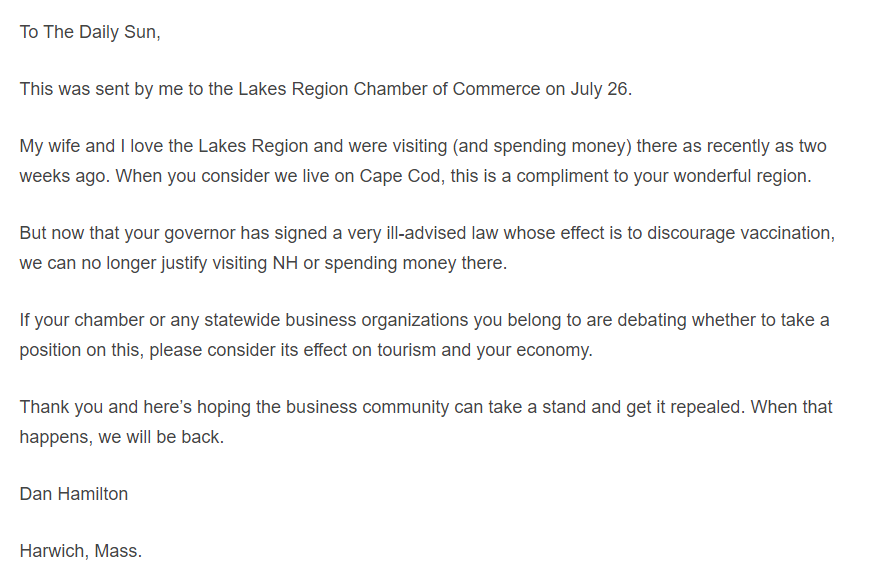Image resolution: width=869 pixels, height=584 pixels.
Task: Click the sentence mentioning July 26
Action: (x=325, y=89)
